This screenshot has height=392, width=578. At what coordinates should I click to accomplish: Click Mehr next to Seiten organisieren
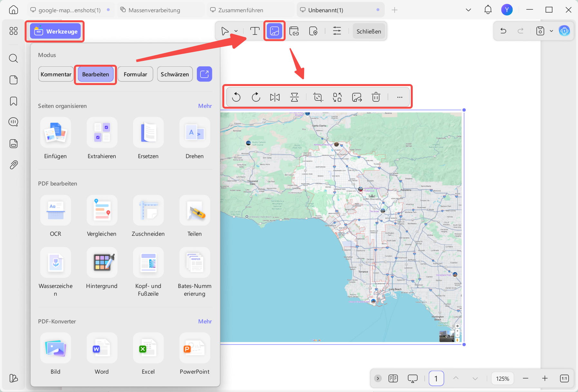point(205,106)
